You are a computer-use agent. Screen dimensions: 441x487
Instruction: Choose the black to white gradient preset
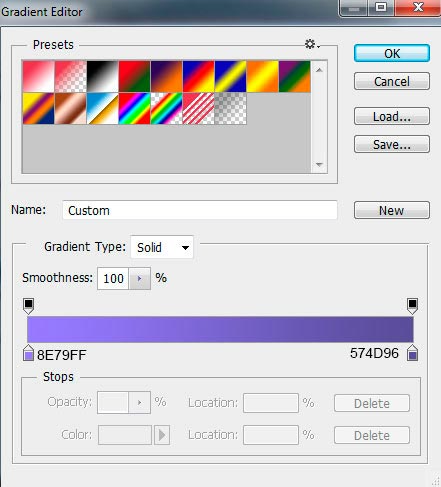[x=102, y=76]
